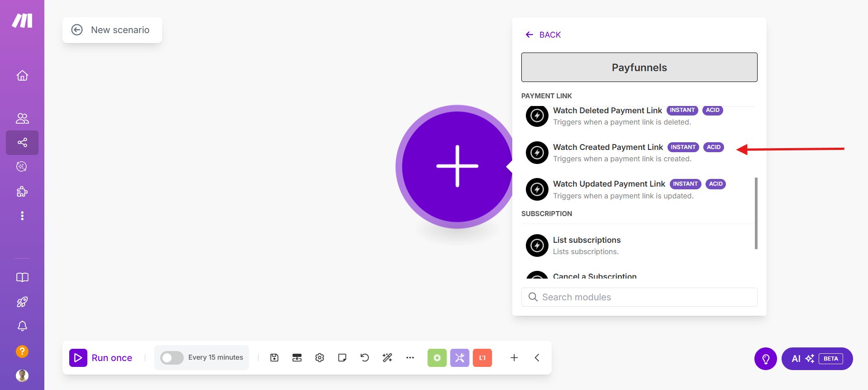Select Watch Created Payment Link trigger

(639, 153)
